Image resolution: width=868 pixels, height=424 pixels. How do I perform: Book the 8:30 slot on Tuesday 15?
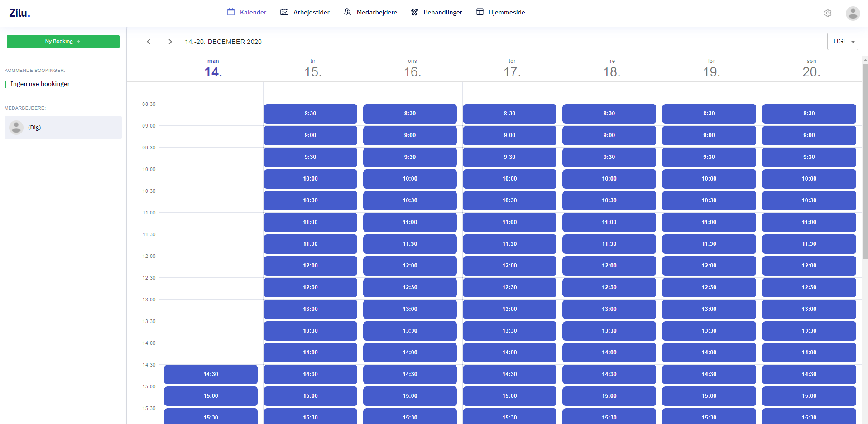310,114
